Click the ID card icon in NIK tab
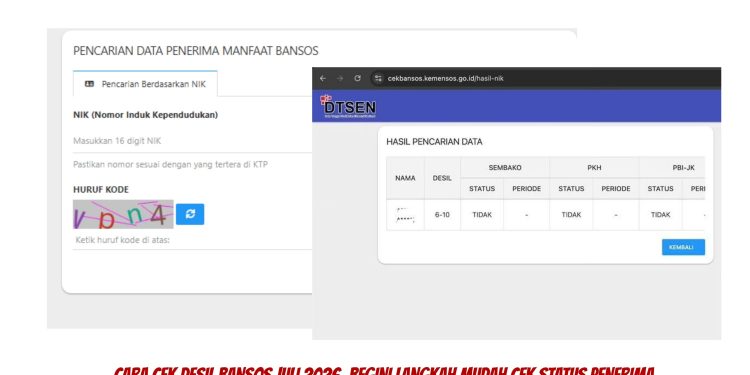Image resolution: width=750 pixels, height=375 pixels. [89, 84]
